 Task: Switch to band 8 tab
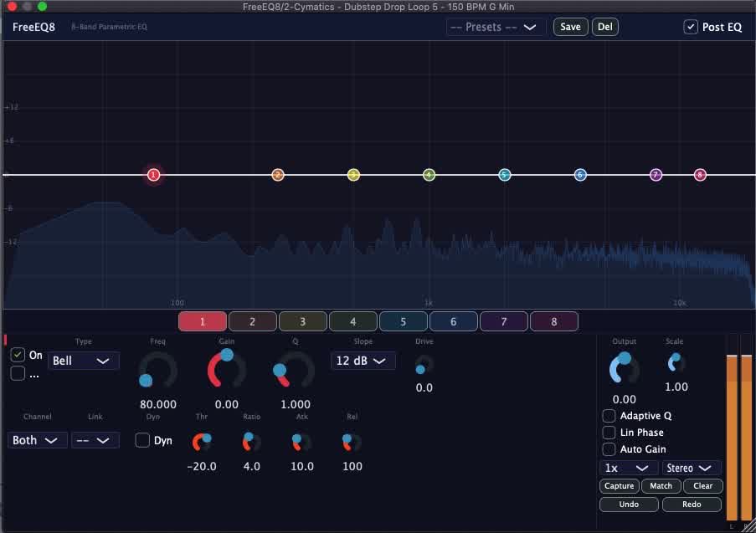(554, 321)
